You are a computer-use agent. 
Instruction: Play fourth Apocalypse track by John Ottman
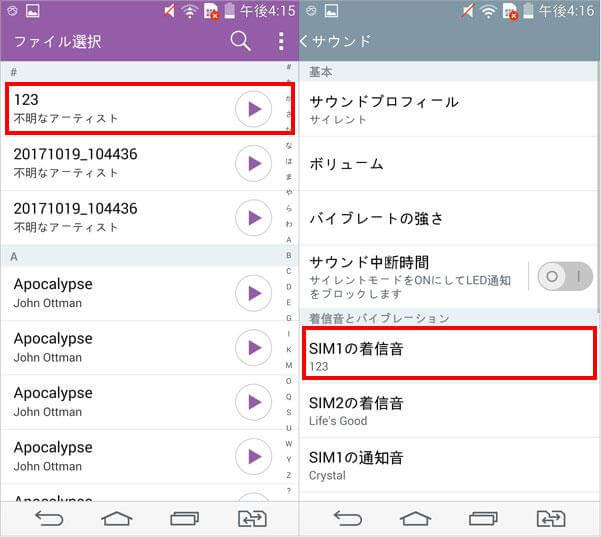(253, 457)
